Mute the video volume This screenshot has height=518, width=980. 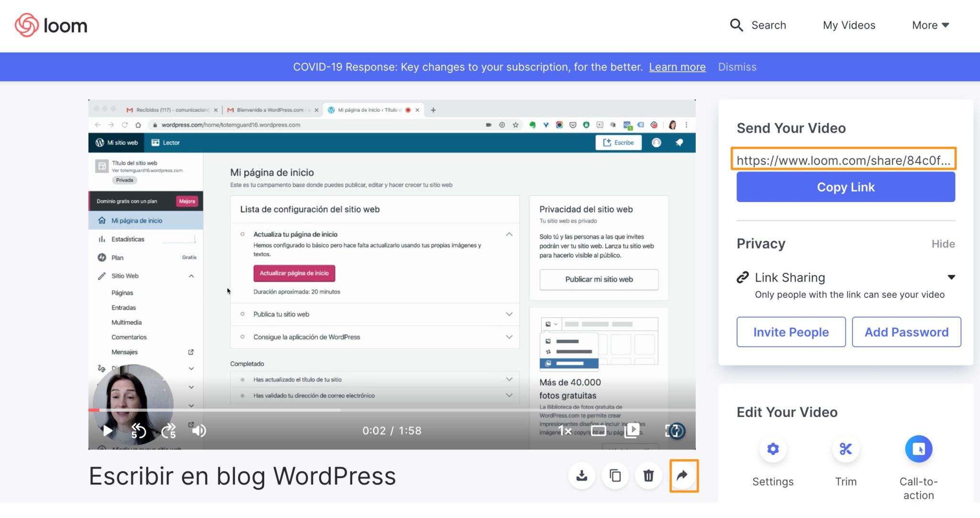(x=199, y=431)
